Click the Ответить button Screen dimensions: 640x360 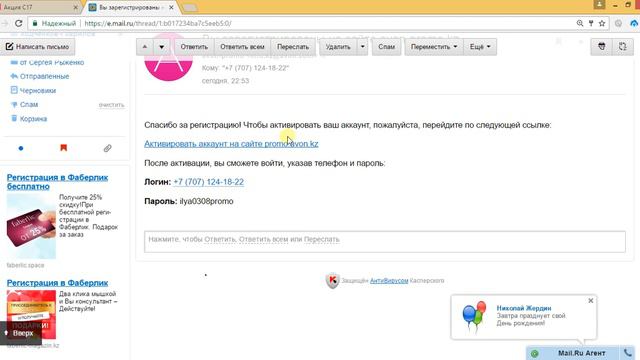194,47
